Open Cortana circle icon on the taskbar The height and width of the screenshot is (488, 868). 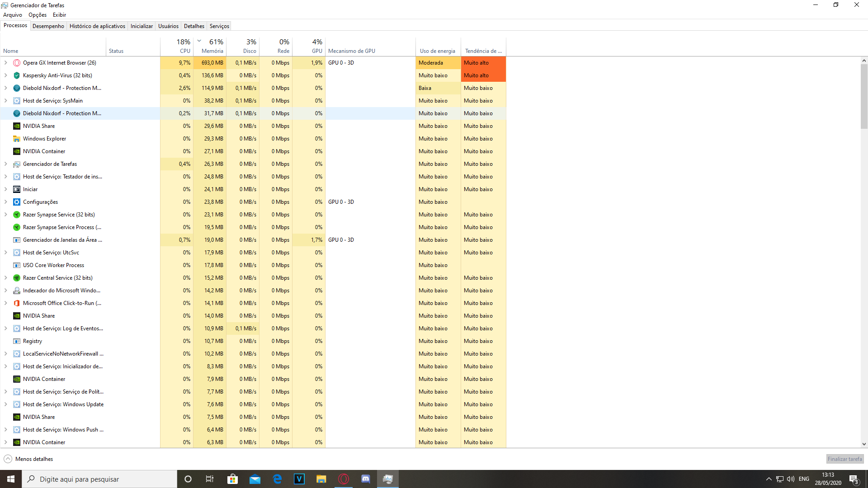click(188, 479)
